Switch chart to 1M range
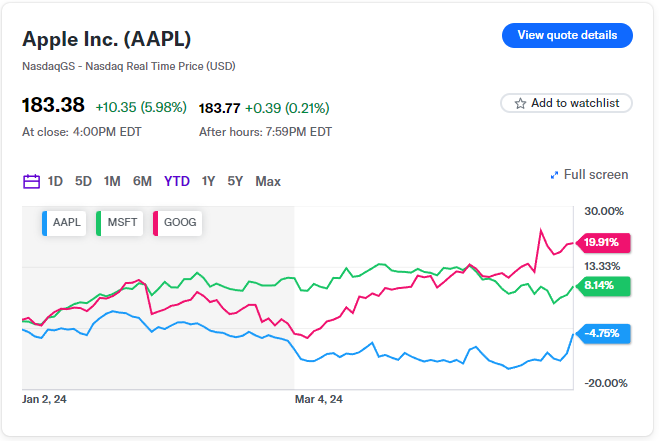Image resolution: width=659 pixels, height=441 pixels. [x=112, y=181]
